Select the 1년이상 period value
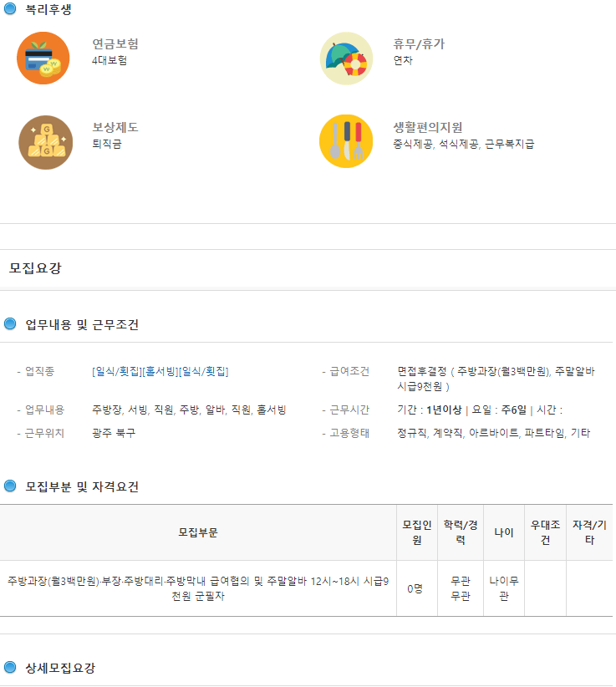This screenshot has height=687, width=616. [444, 410]
